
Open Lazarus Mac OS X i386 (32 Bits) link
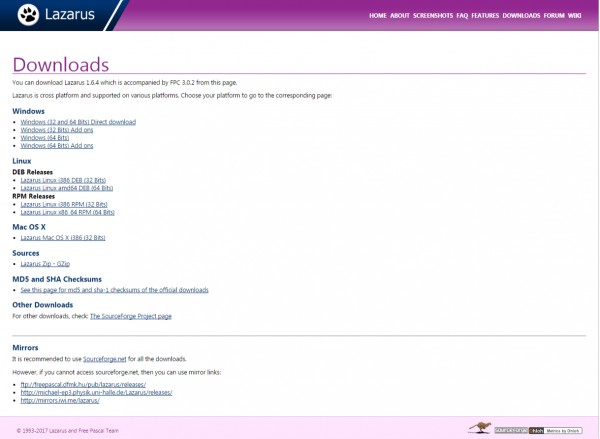coord(63,238)
